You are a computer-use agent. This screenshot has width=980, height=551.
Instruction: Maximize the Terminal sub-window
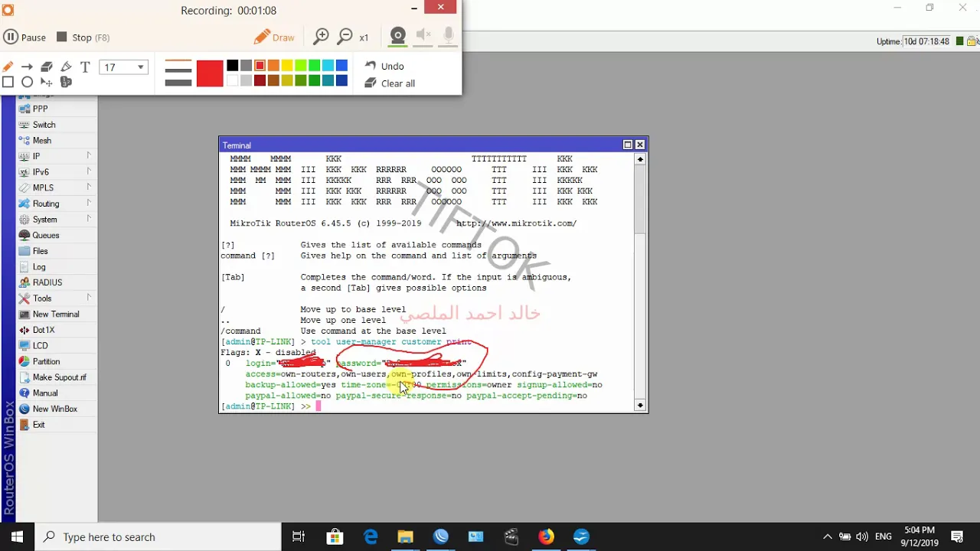tap(627, 145)
